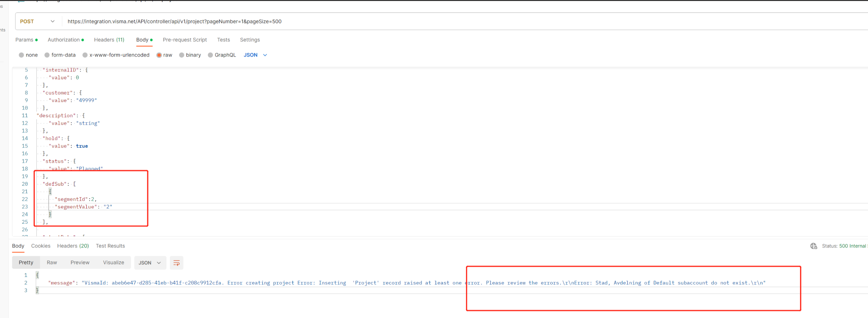This screenshot has height=318, width=868.
Task: Open the POST request method dropdown
Action: pos(38,21)
